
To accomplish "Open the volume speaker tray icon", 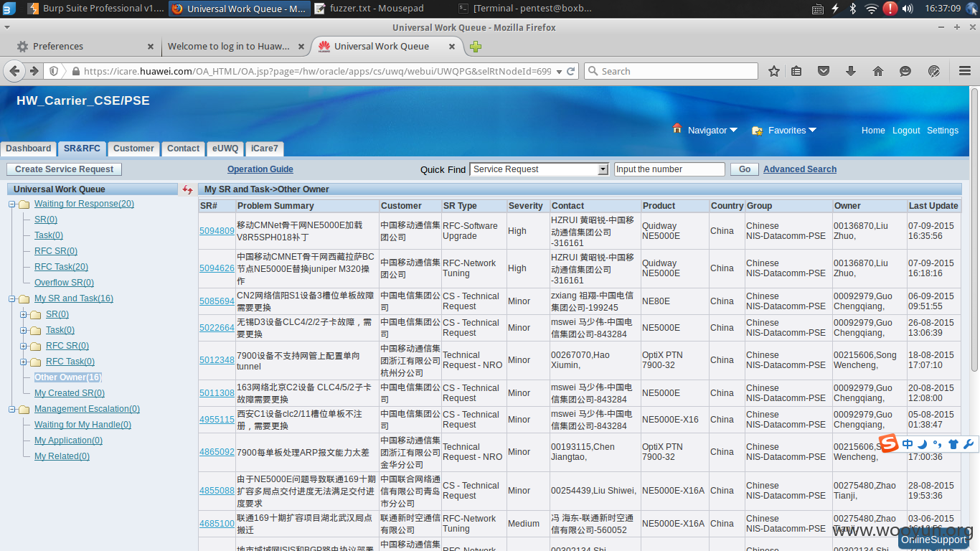I will point(908,9).
